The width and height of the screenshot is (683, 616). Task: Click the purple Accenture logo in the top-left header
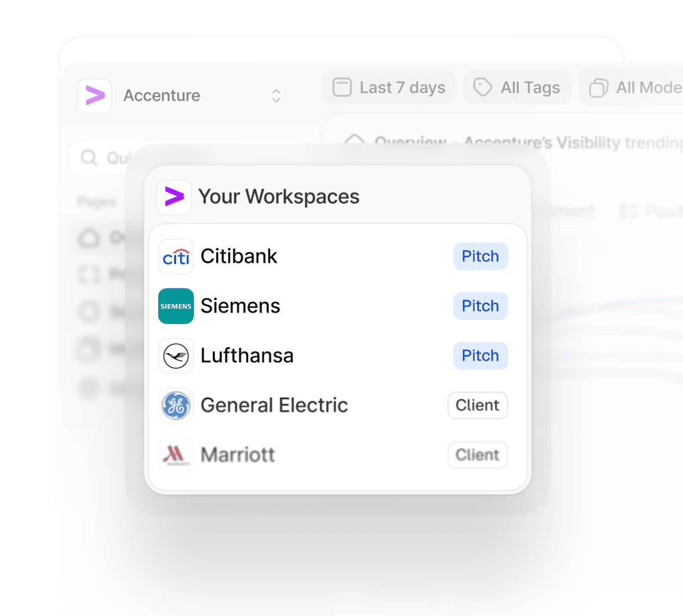coord(94,95)
